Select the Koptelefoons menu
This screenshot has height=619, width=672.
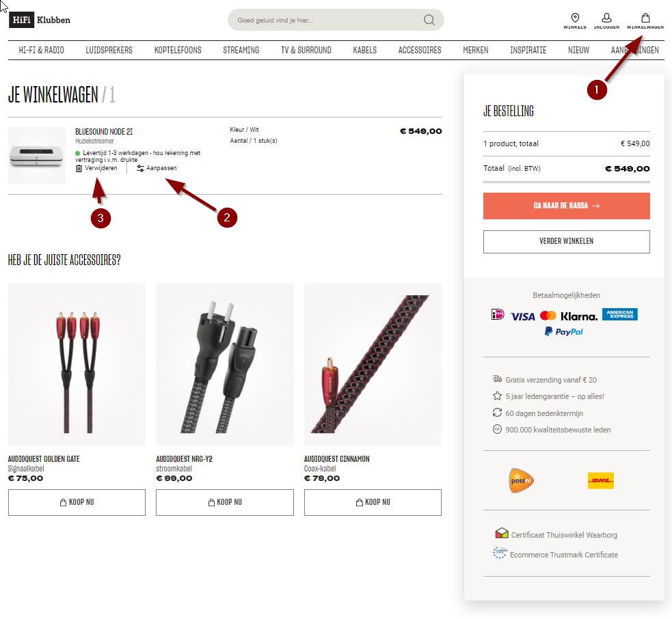(178, 50)
